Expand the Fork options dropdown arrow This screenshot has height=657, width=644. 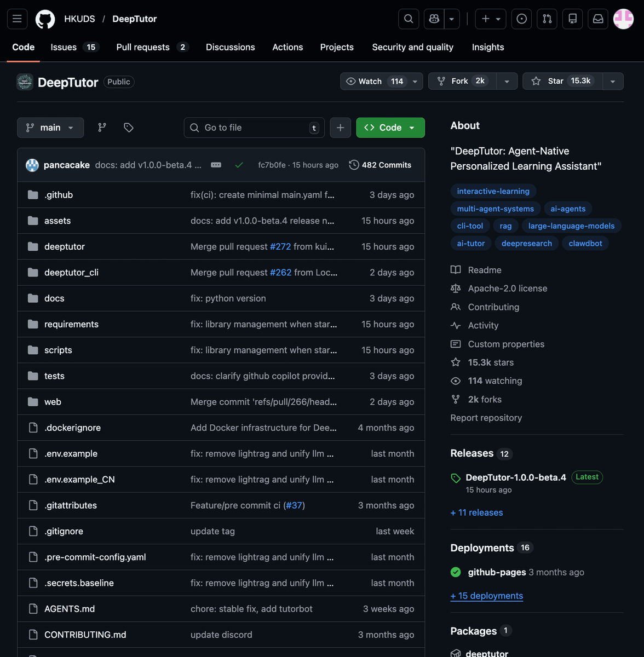507,82
